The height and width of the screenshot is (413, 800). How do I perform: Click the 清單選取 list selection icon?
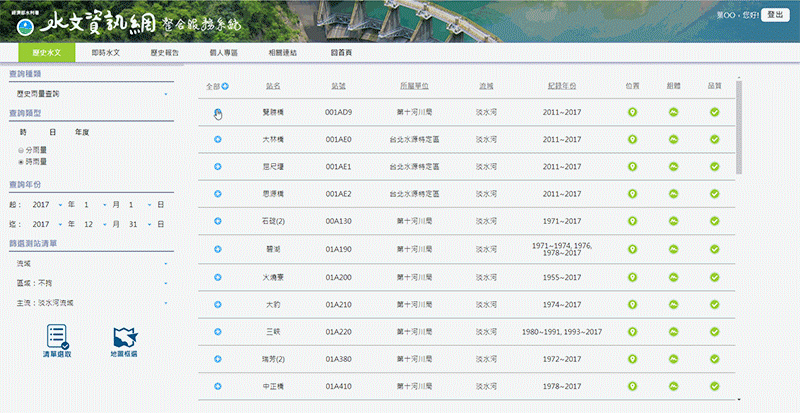[x=57, y=338]
